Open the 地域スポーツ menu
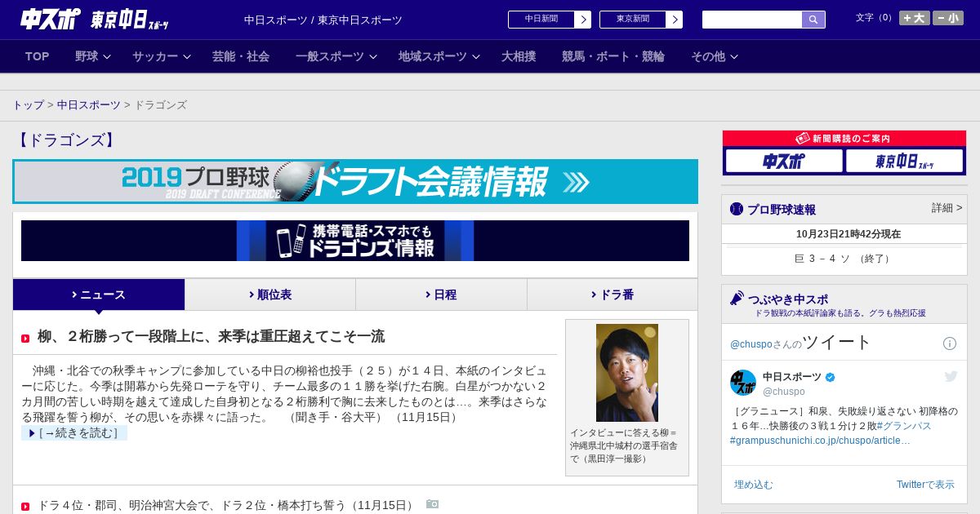 tap(433, 56)
